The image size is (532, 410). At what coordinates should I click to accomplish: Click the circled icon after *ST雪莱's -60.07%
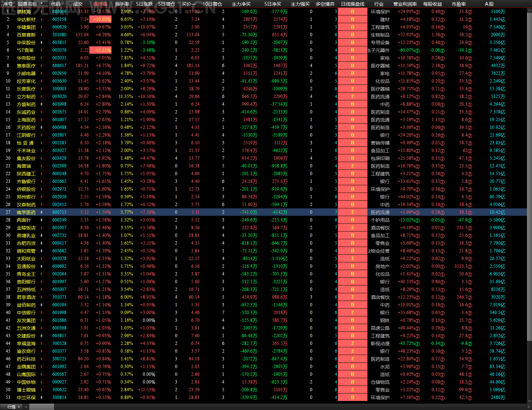pos(417,50)
